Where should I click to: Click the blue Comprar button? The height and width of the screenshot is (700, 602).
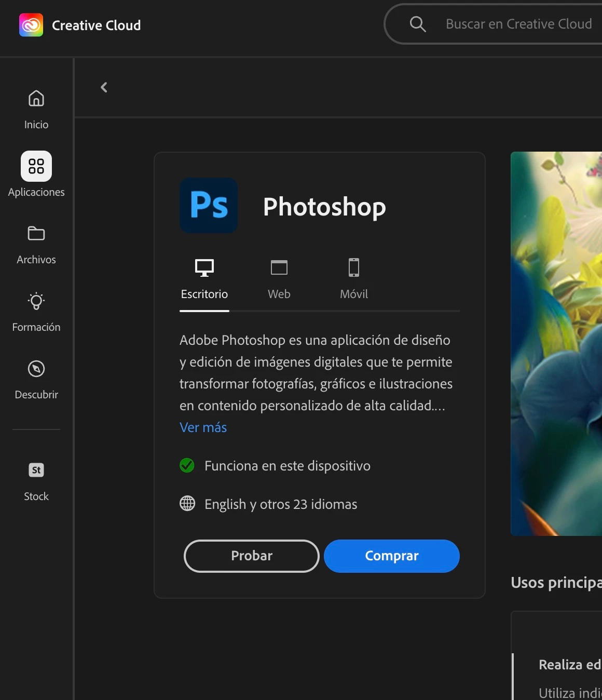coord(392,556)
